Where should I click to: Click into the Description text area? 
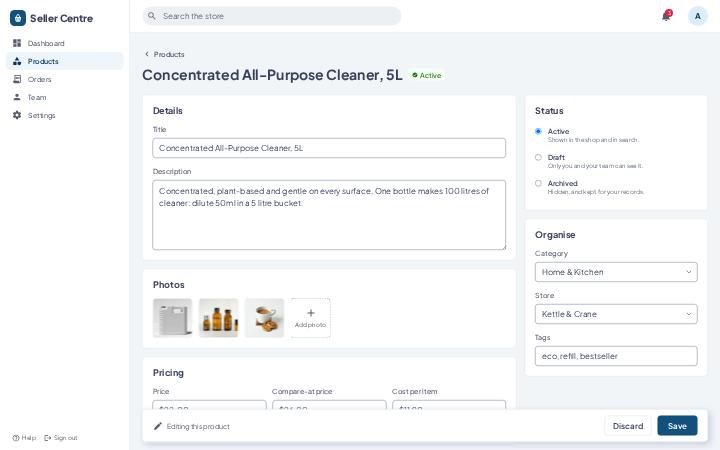pos(329,215)
